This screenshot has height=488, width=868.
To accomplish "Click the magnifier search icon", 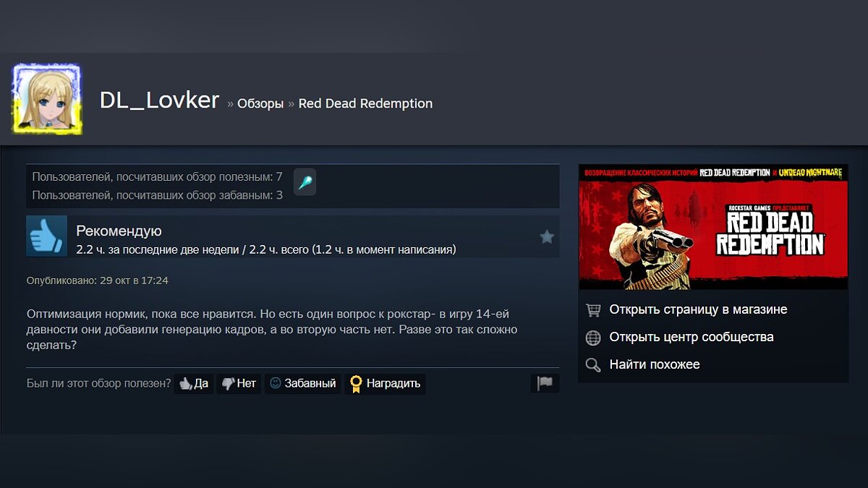I will coord(593,365).
